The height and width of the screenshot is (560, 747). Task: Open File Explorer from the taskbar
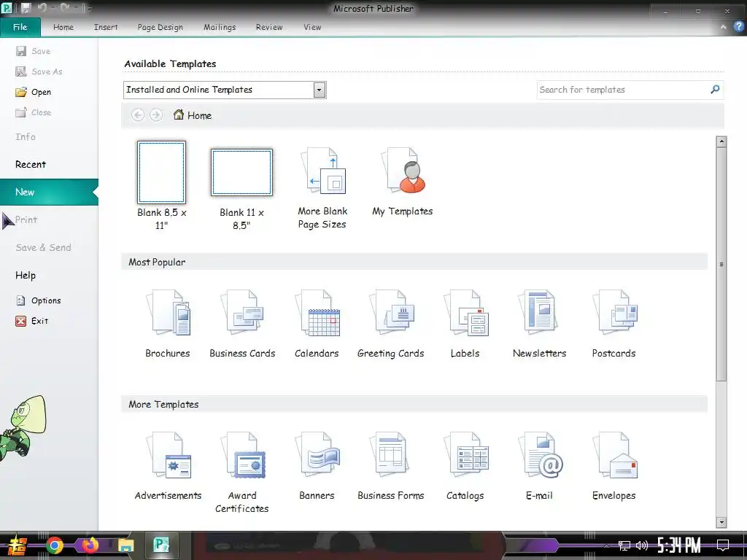125,545
